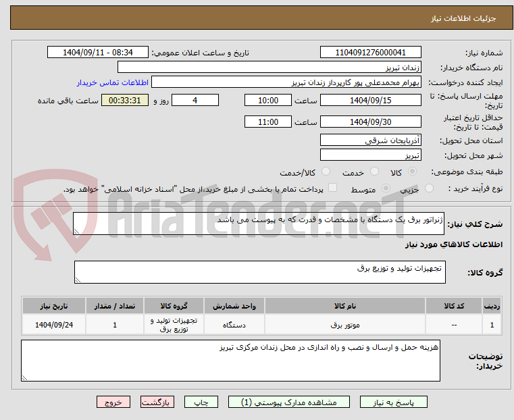Click the resize handle of گروه کالا box
This screenshot has width=514, height=420.
[78, 280]
